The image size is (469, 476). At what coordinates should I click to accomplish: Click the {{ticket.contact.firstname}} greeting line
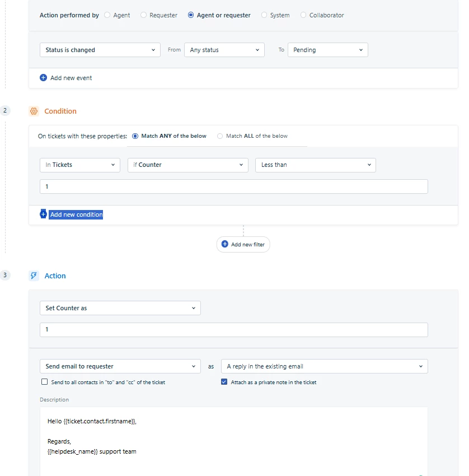(x=92, y=421)
